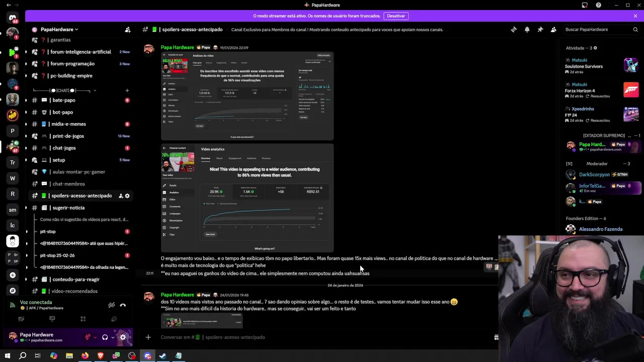
Task: Open Discover servers compass icon
Action: click(13, 291)
